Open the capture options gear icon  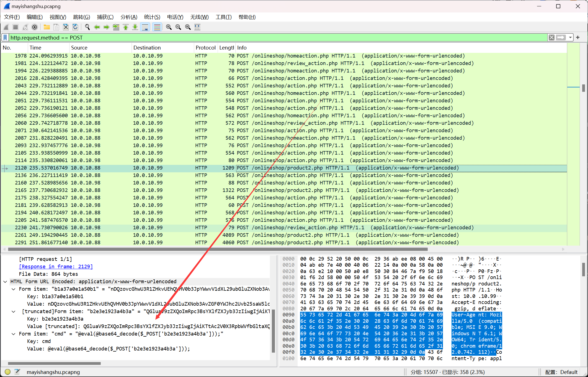(x=35, y=27)
